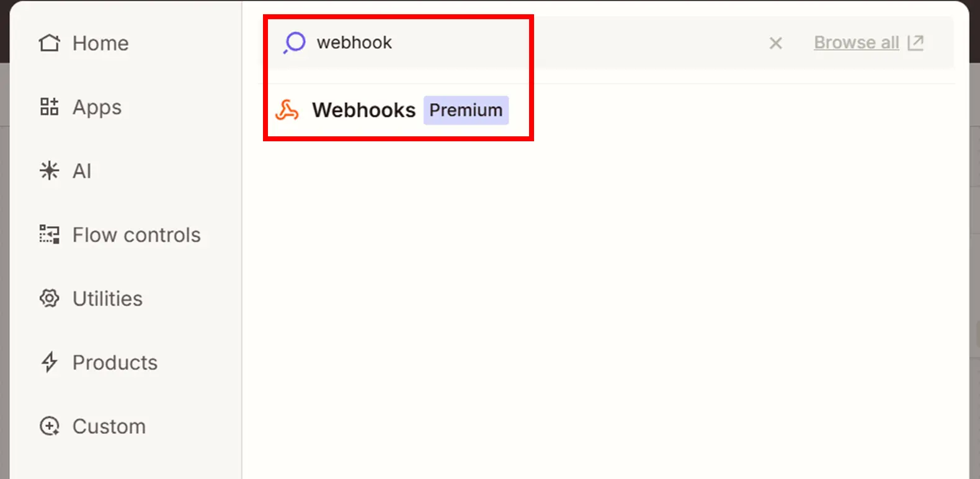Clear the webhook search text
Screen dimensions: 980x479
[x=775, y=43]
